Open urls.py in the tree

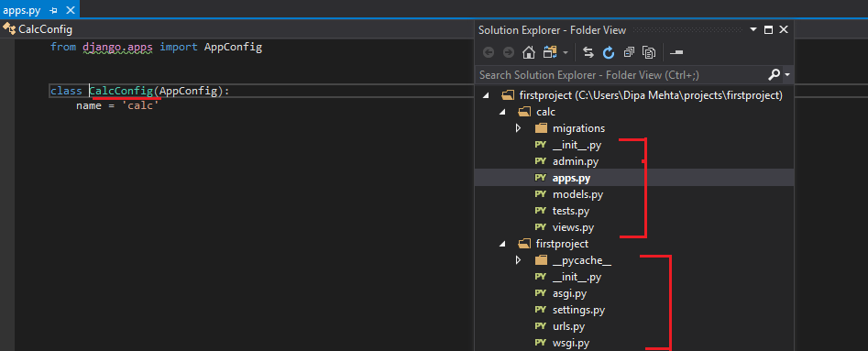(568, 326)
